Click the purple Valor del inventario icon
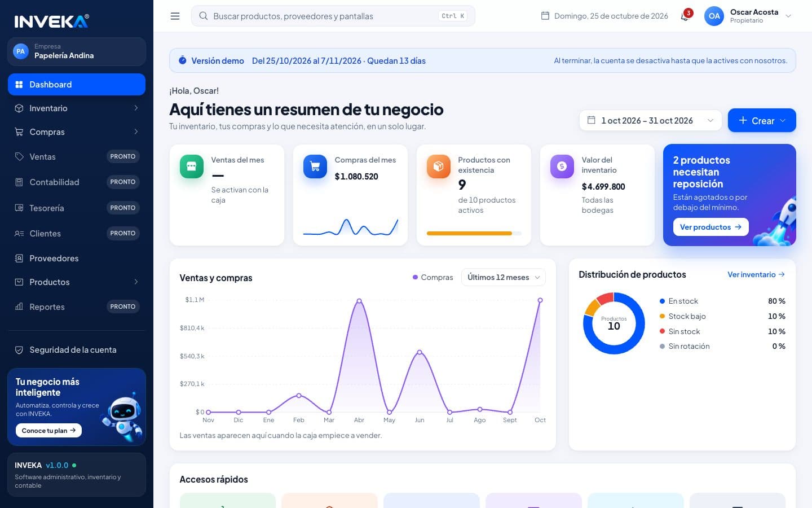This screenshot has width=812, height=508. 562,167
